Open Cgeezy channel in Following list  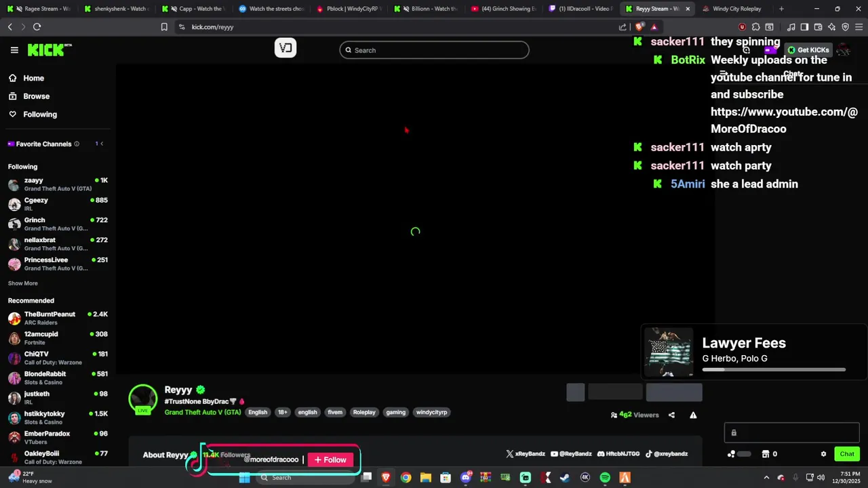tap(58, 204)
